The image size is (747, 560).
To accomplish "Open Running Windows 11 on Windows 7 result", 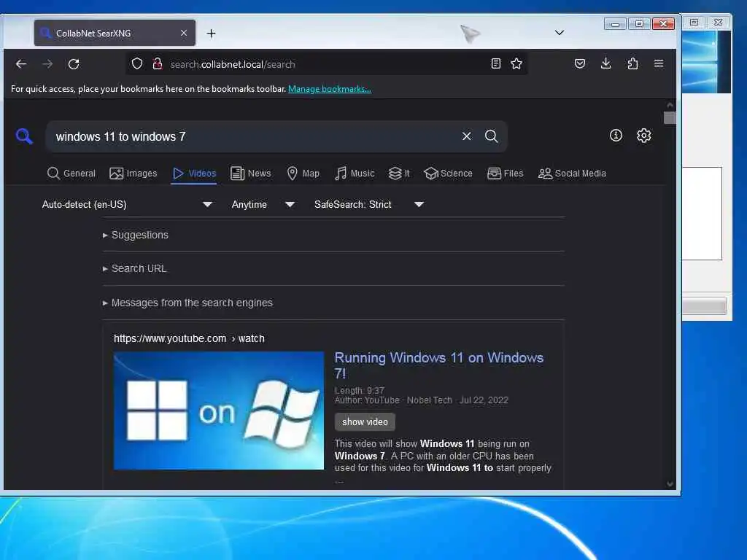I will [438, 365].
